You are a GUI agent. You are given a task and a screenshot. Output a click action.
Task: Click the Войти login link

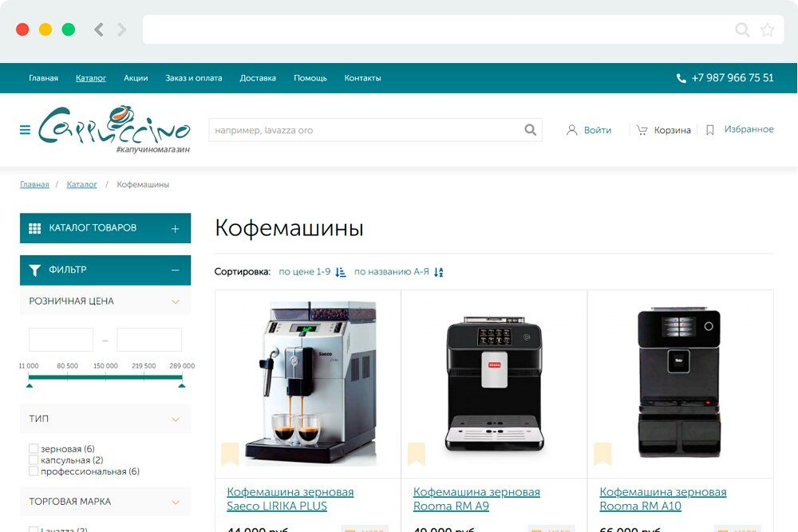(598, 130)
